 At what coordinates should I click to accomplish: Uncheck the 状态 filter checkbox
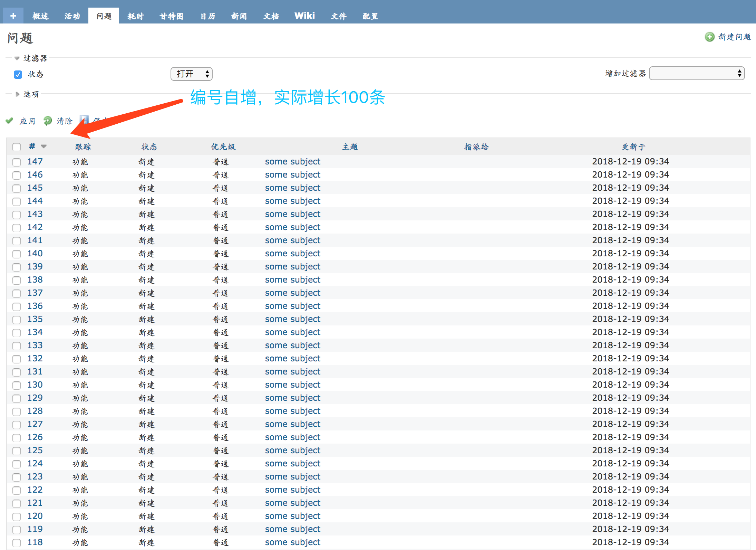coord(18,74)
